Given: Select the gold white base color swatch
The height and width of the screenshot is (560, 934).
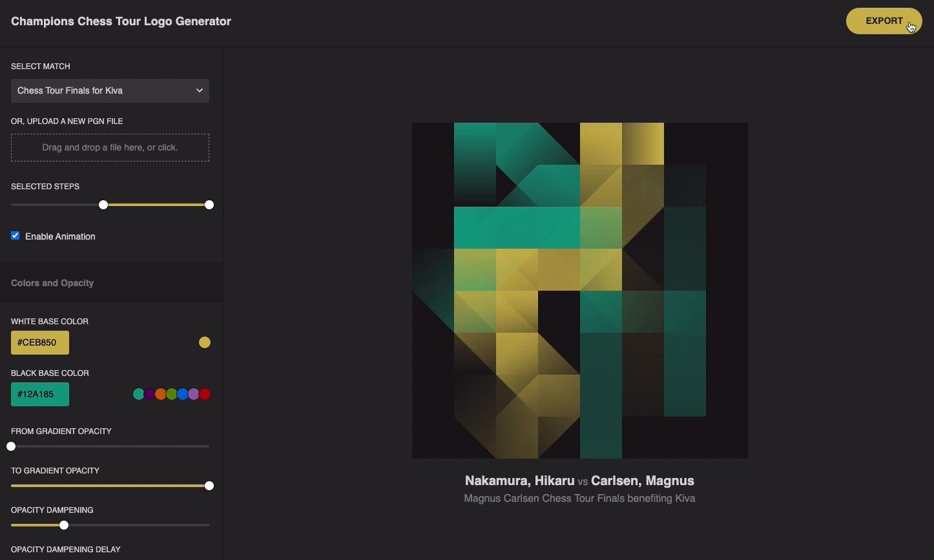Looking at the screenshot, I should point(205,342).
